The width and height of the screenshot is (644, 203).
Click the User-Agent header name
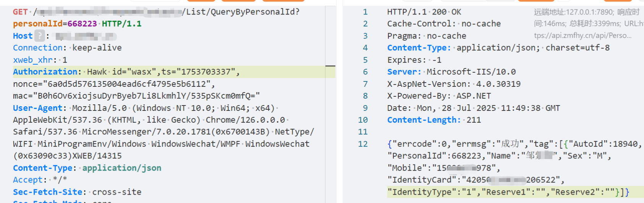(x=37, y=108)
